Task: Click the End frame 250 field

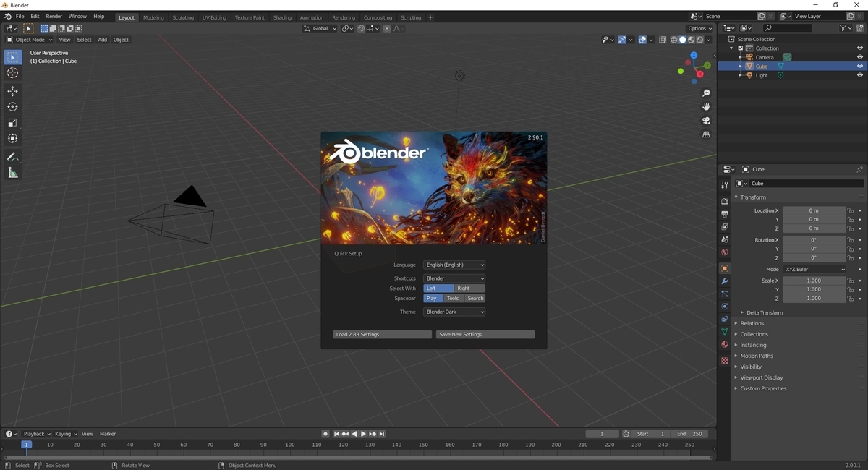Action: [x=689, y=434]
